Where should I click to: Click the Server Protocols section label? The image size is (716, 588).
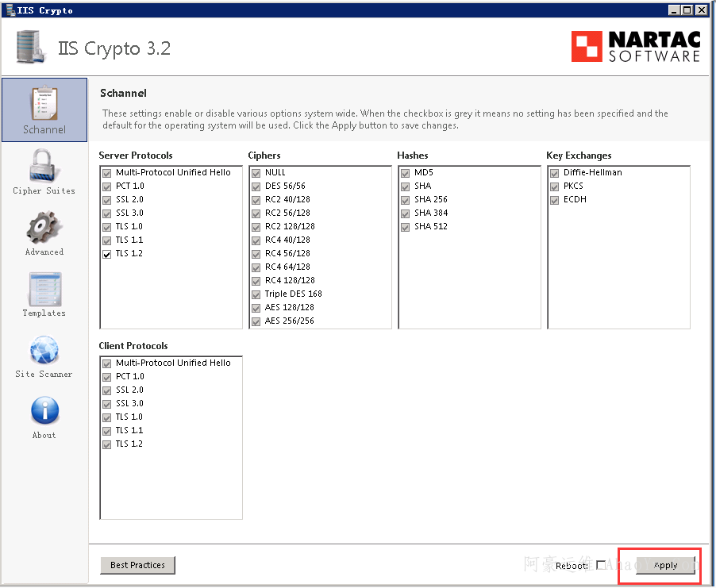point(136,156)
